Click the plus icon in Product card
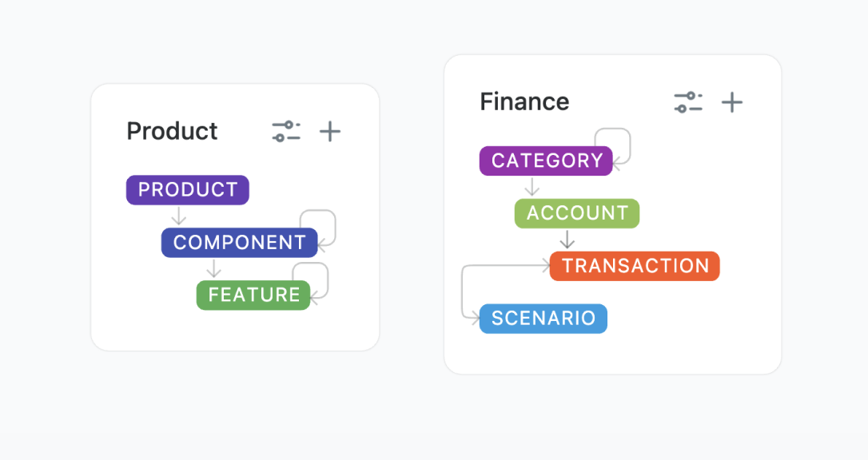The height and width of the screenshot is (460, 868). (x=330, y=132)
